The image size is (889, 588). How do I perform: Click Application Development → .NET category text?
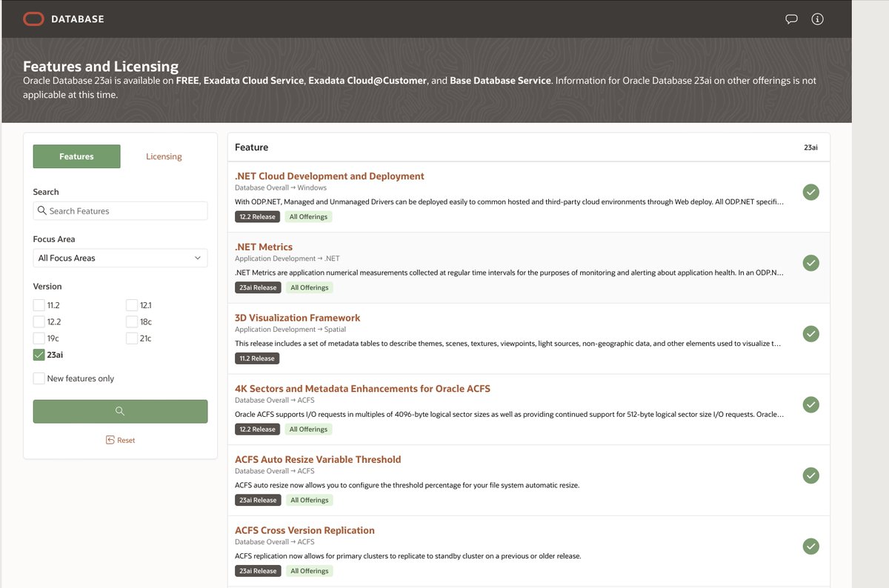tap(287, 258)
